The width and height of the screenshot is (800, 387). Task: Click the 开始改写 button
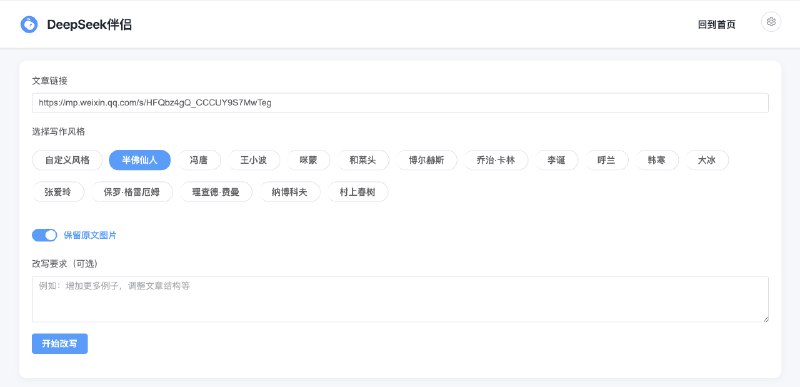[x=60, y=344]
